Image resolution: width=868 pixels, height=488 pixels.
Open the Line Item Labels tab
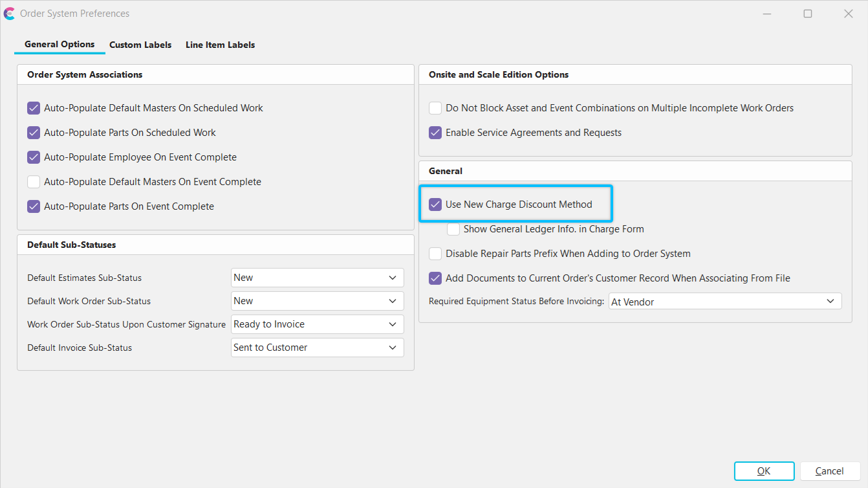pos(220,45)
